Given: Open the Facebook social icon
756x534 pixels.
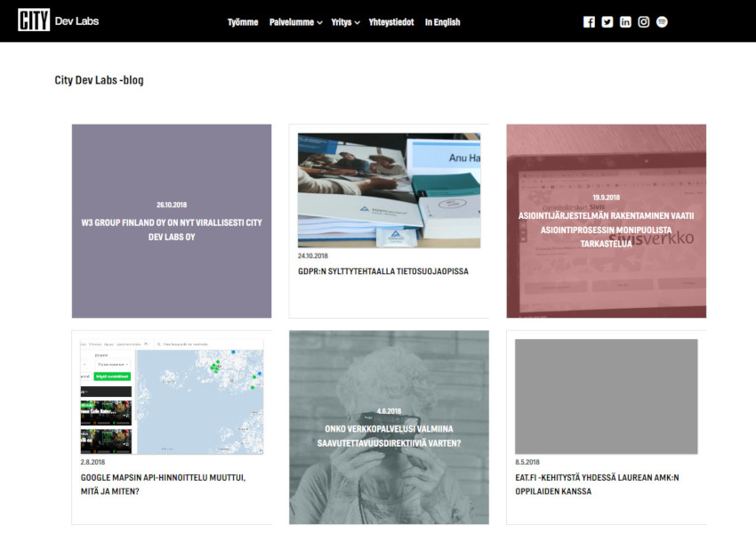Looking at the screenshot, I should pos(589,21).
